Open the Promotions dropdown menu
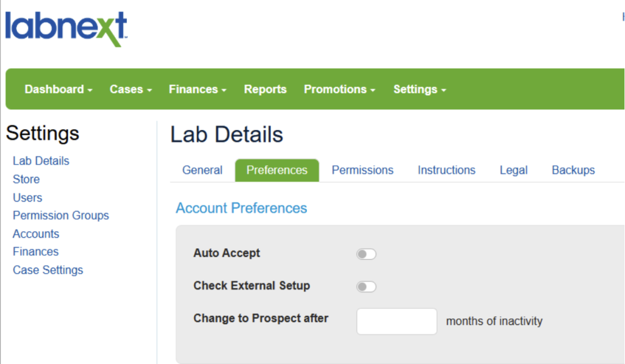The height and width of the screenshot is (364, 625). 339,89
